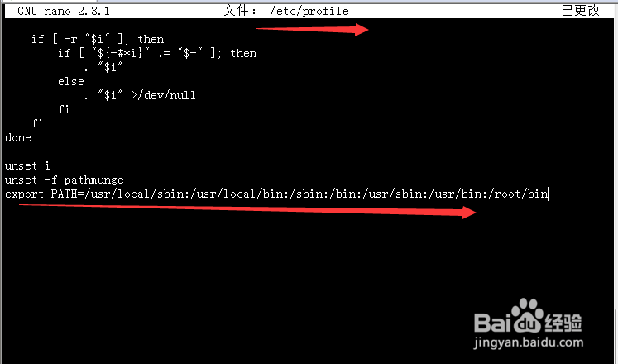The height and width of the screenshot is (364, 618).
Task: Click the word export on PATH line
Action: click(25, 194)
